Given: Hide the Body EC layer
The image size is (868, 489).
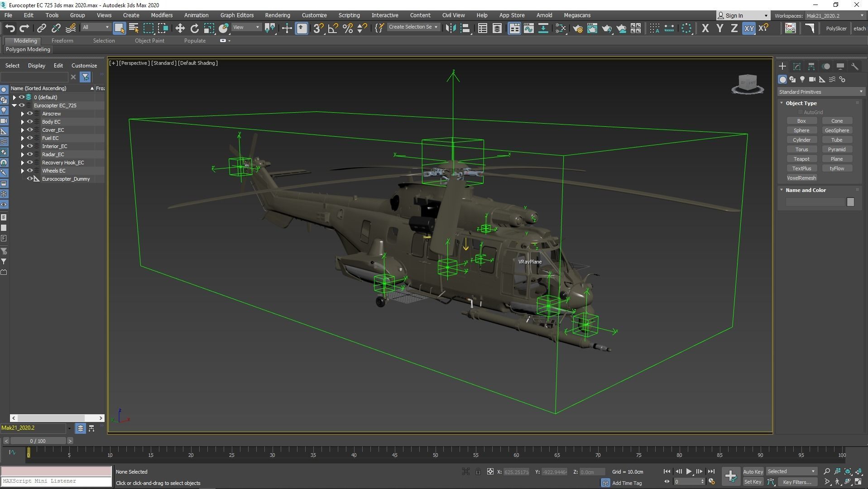Looking at the screenshot, I should 30,122.
